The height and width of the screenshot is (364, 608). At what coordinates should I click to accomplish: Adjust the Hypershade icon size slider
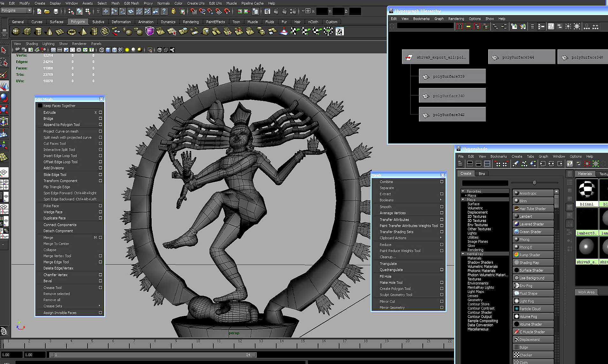534,182
